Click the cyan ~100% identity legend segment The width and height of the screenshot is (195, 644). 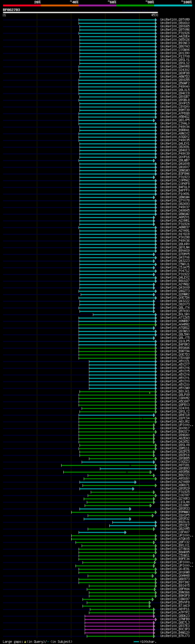click(x=173, y=5)
